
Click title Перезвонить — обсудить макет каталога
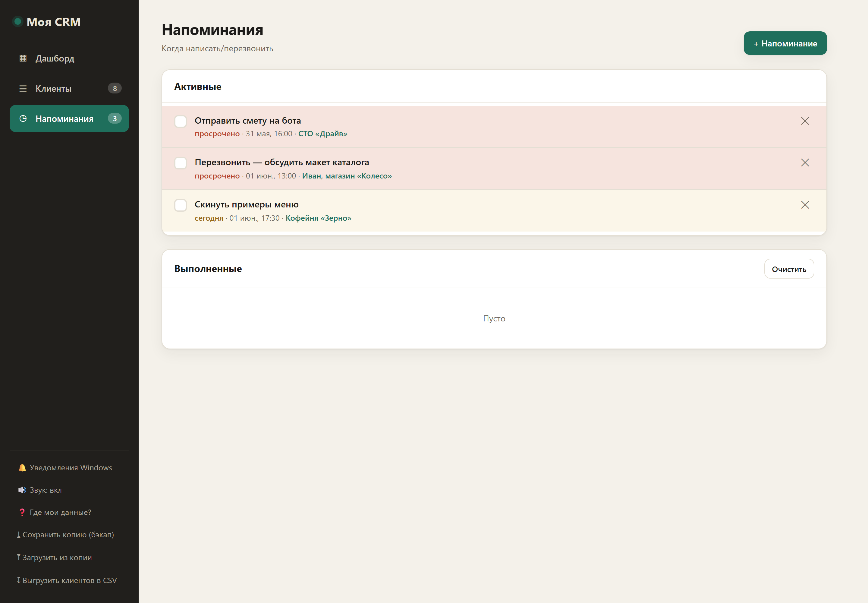click(282, 163)
